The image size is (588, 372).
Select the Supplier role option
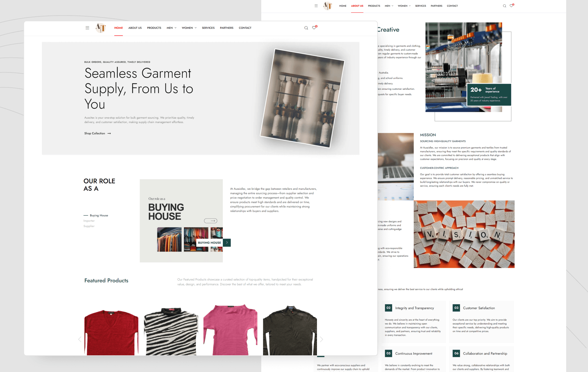click(89, 226)
